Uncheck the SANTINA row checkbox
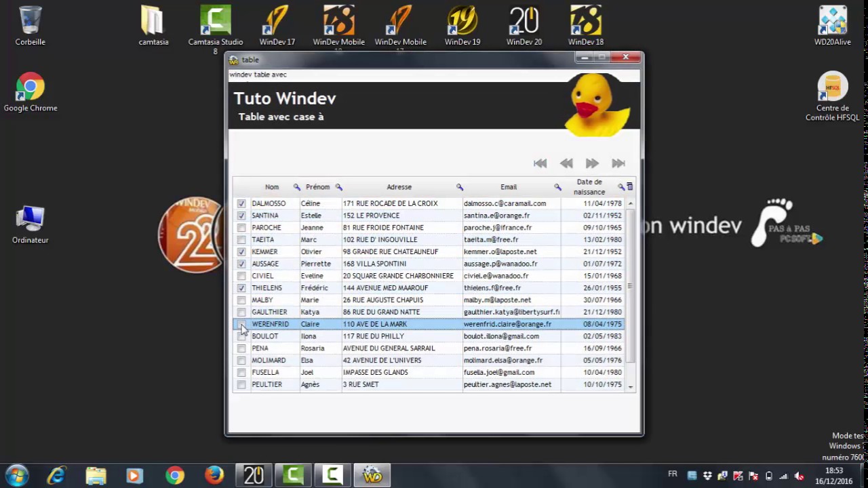 tap(241, 216)
